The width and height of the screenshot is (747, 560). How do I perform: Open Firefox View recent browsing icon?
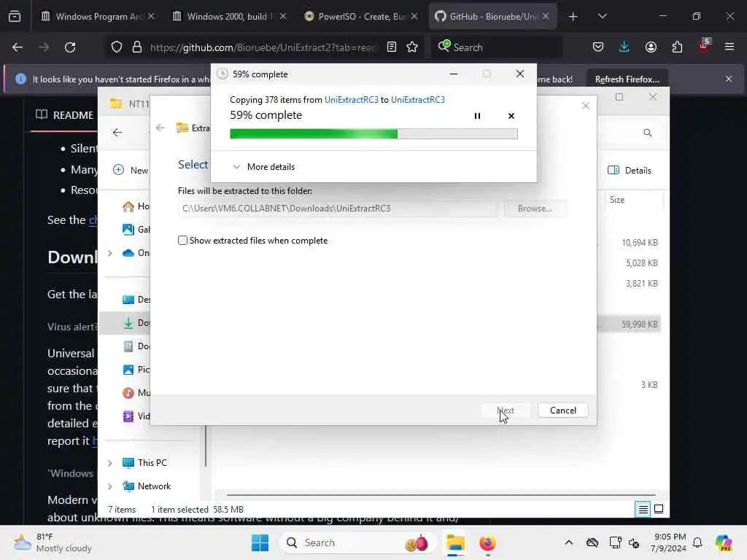[15, 16]
